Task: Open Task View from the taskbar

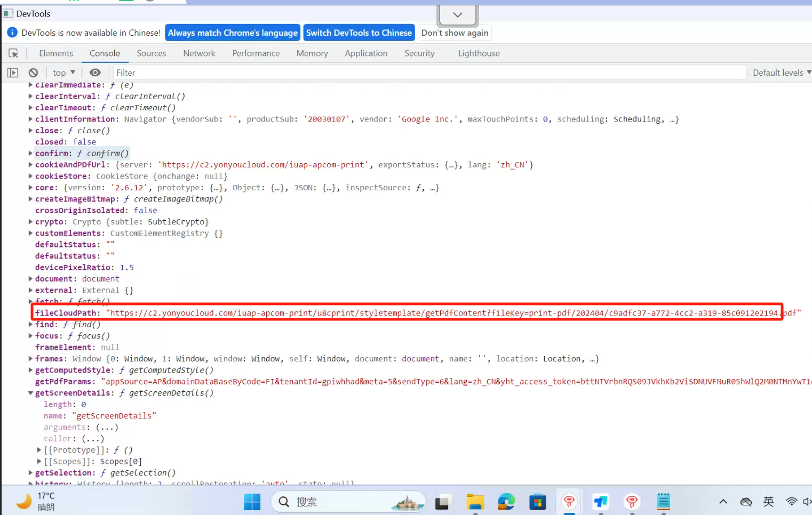Action: tap(443, 502)
